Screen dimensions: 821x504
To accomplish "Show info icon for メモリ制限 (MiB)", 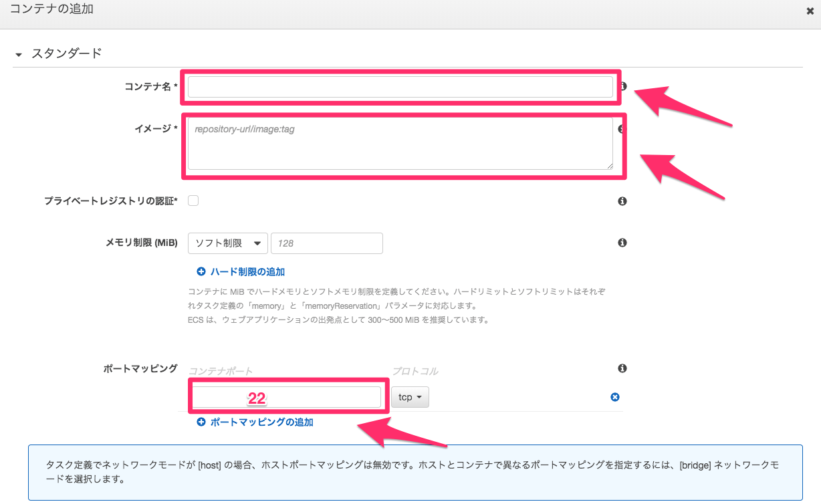I will click(x=622, y=243).
